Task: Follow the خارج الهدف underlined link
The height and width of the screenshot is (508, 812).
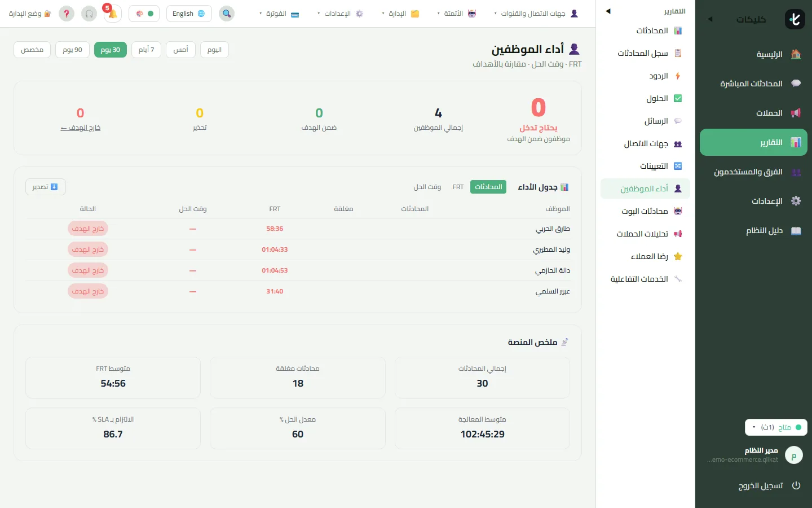Action: 81,128
